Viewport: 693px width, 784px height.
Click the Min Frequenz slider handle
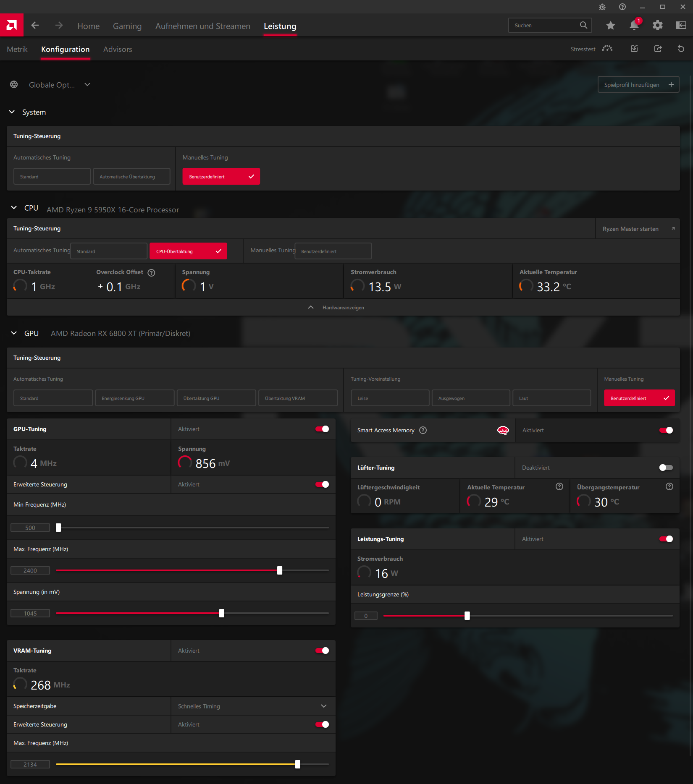click(x=58, y=528)
